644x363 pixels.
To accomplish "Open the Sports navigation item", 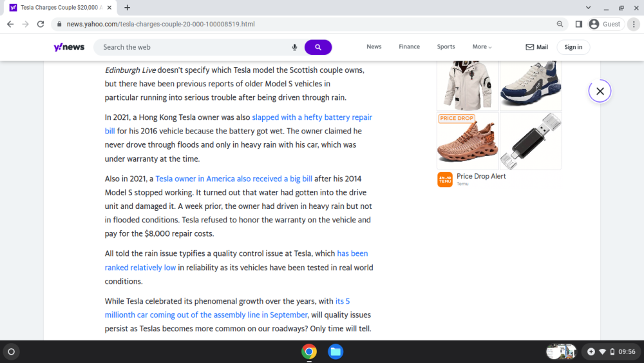I will (x=446, y=47).
